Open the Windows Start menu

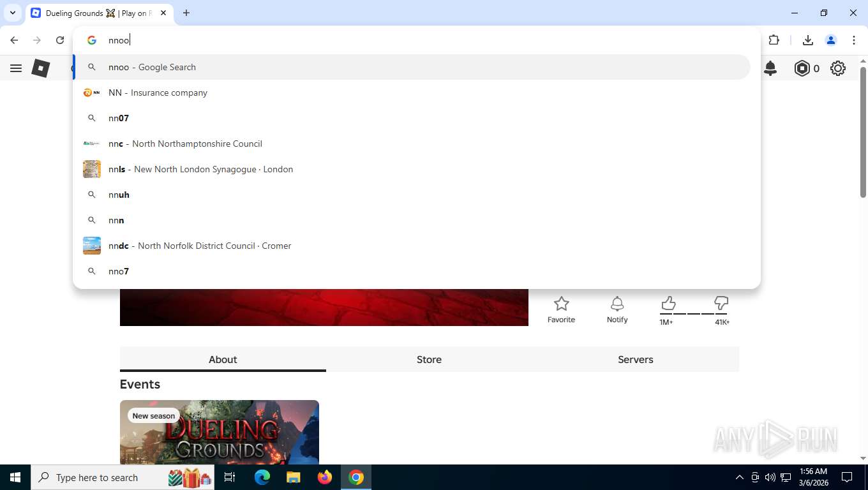tap(15, 477)
